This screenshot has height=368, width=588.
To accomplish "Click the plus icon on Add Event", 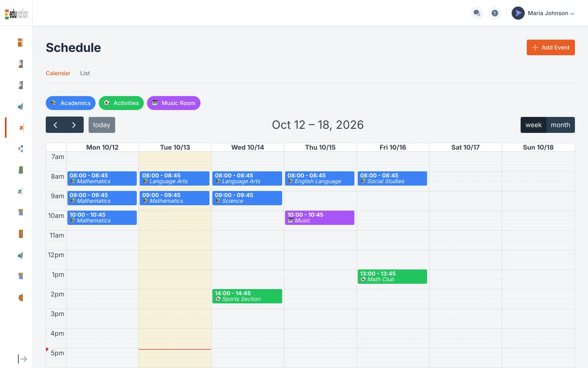I will click(535, 47).
